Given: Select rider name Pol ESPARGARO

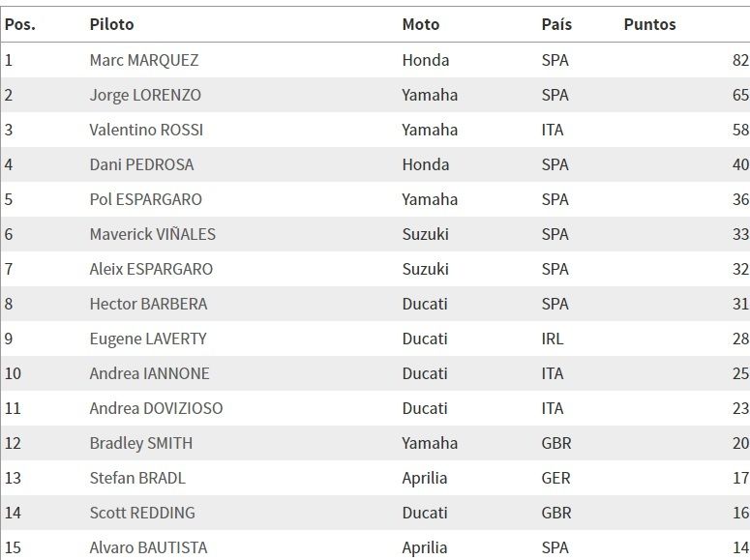Looking at the screenshot, I should [x=145, y=199].
